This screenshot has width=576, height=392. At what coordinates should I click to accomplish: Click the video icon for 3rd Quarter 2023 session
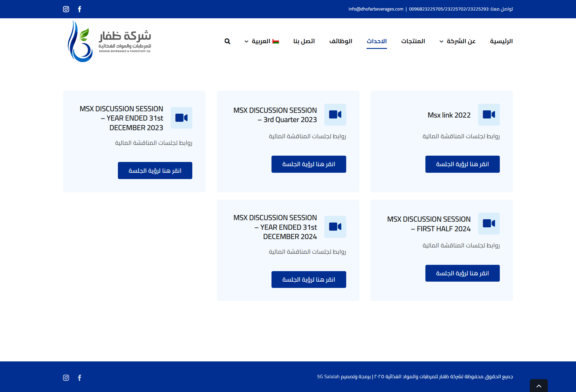pos(335,115)
